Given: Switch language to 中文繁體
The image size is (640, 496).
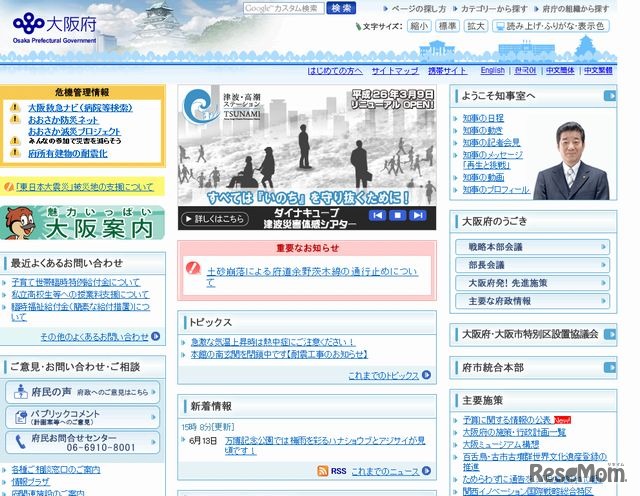Looking at the screenshot, I should point(598,70).
